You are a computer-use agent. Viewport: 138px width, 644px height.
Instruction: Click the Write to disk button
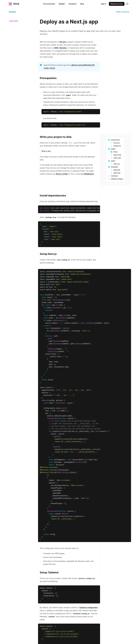point(46,151)
